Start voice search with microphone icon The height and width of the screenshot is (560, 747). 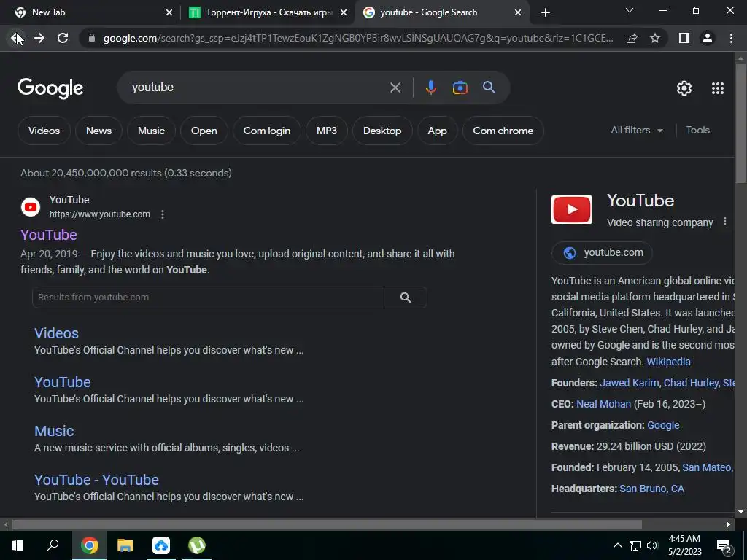click(x=430, y=87)
